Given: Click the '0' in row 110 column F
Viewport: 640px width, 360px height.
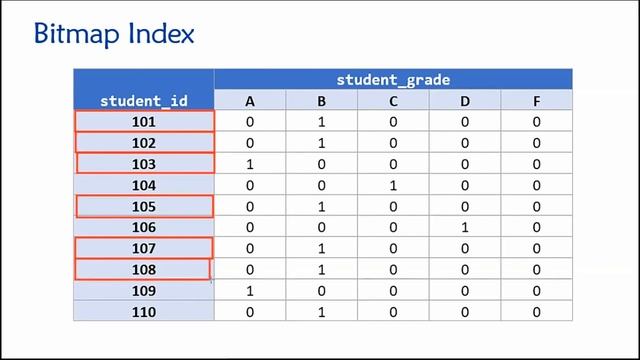Looking at the screenshot, I should pos(536,312).
